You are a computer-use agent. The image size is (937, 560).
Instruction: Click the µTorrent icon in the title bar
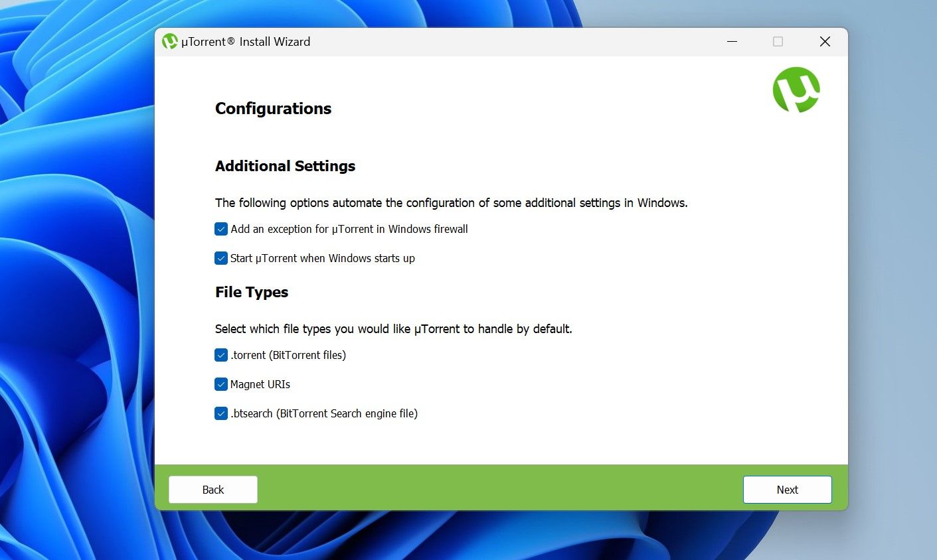(x=169, y=41)
